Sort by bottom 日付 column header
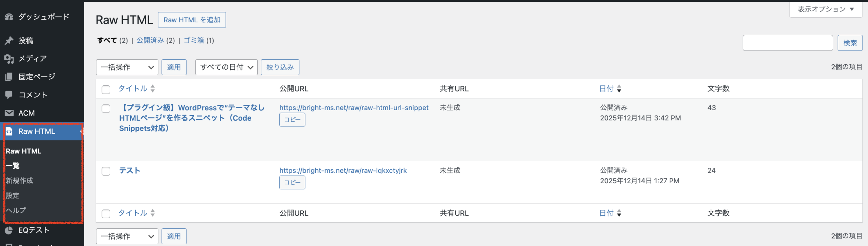868x246 pixels. 607,213
